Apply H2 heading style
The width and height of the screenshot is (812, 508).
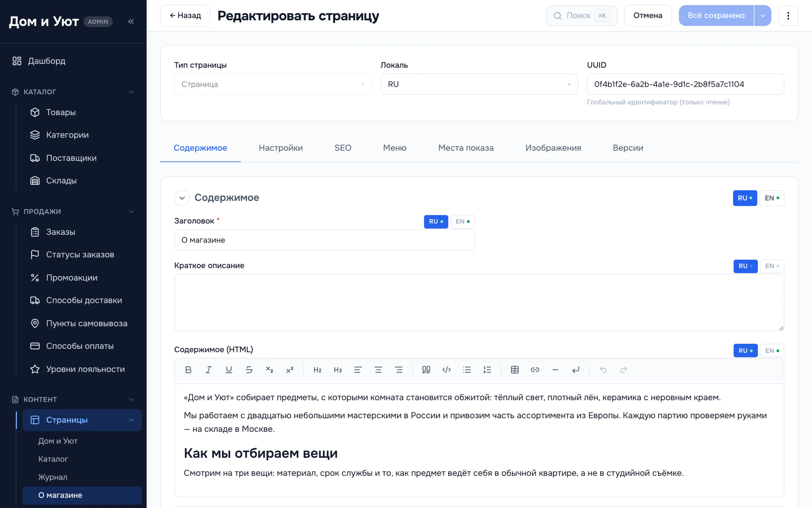(x=317, y=370)
